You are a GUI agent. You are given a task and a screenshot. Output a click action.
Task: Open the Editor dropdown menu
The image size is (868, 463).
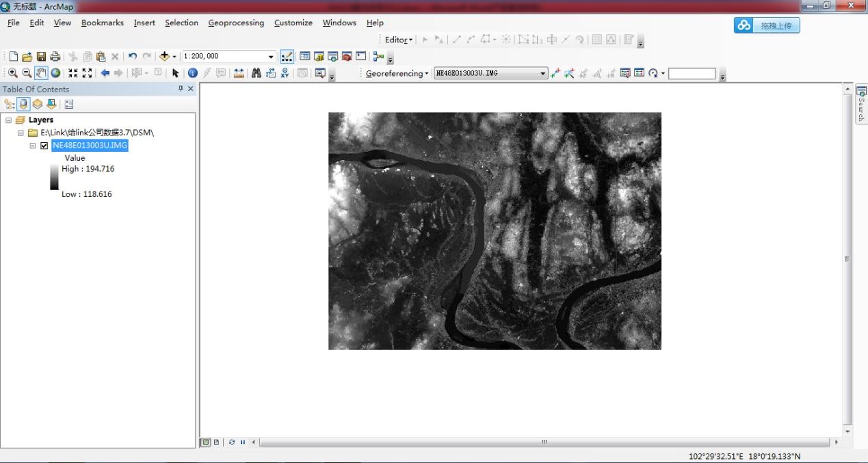tap(399, 40)
